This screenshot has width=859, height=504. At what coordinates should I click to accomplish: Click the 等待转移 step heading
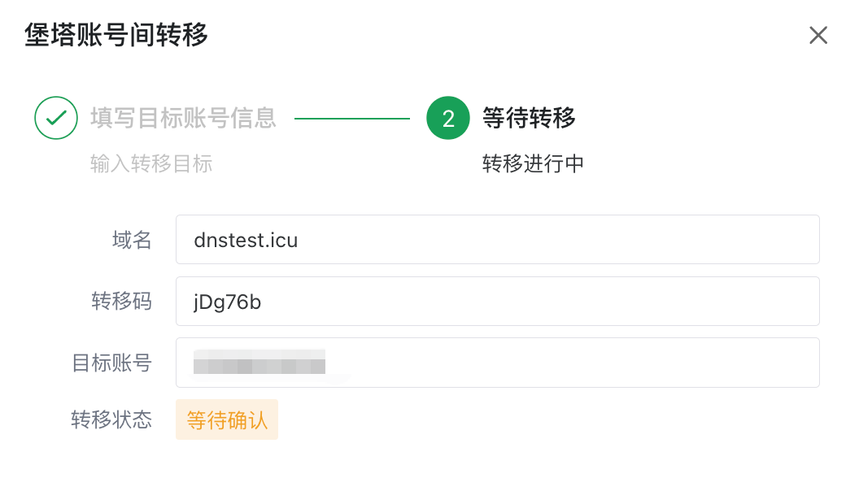(529, 118)
